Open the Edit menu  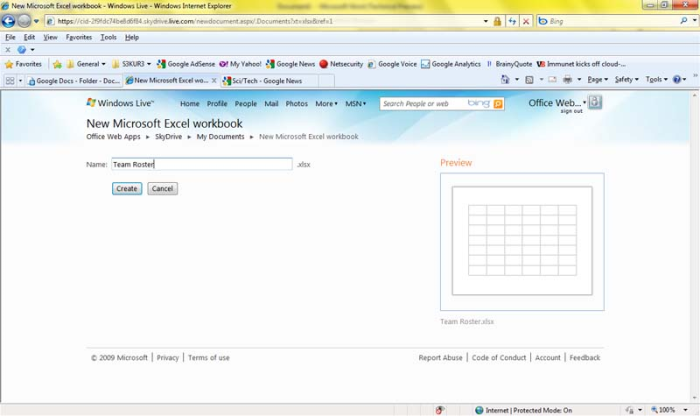click(29, 37)
